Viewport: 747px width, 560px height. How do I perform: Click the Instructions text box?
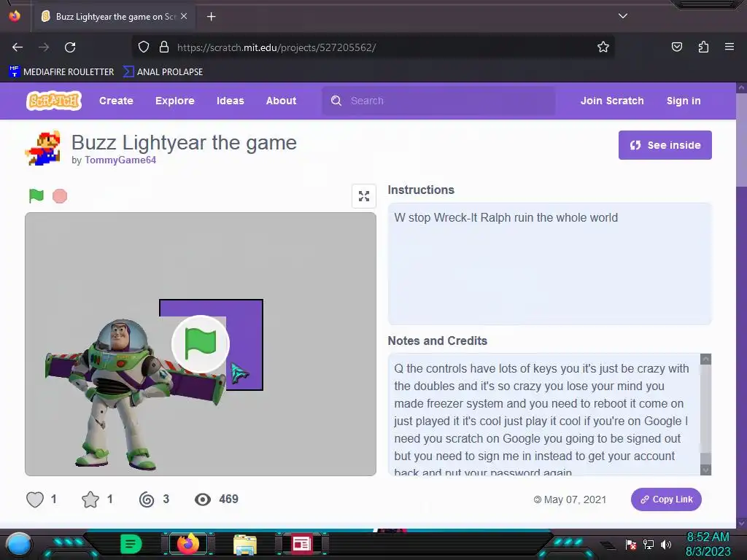(550, 264)
